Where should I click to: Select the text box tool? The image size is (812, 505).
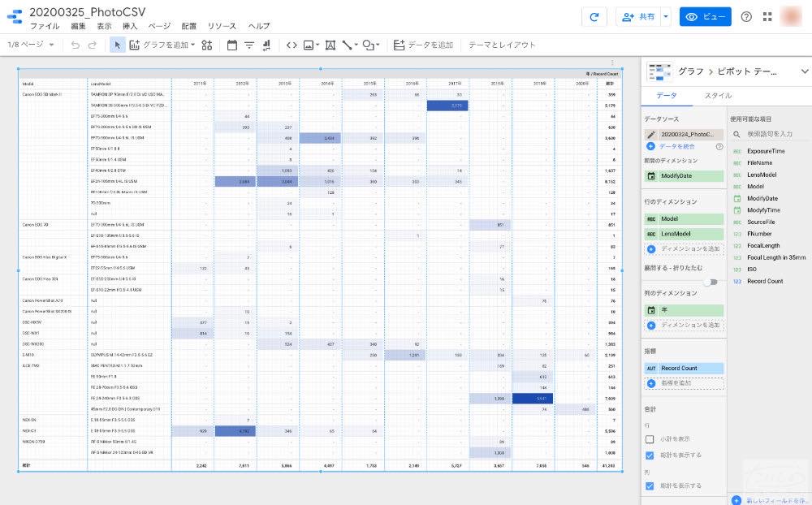point(330,45)
